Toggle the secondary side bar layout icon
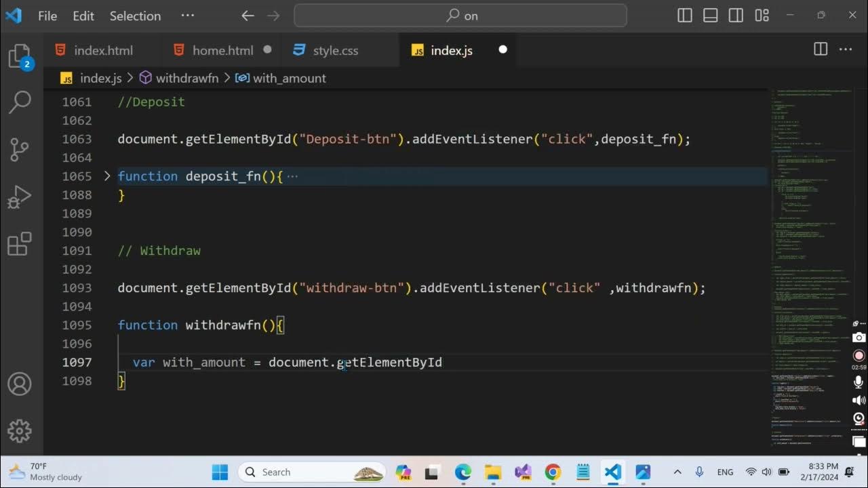Viewport: 868px width, 488px height. pos(736,16)
